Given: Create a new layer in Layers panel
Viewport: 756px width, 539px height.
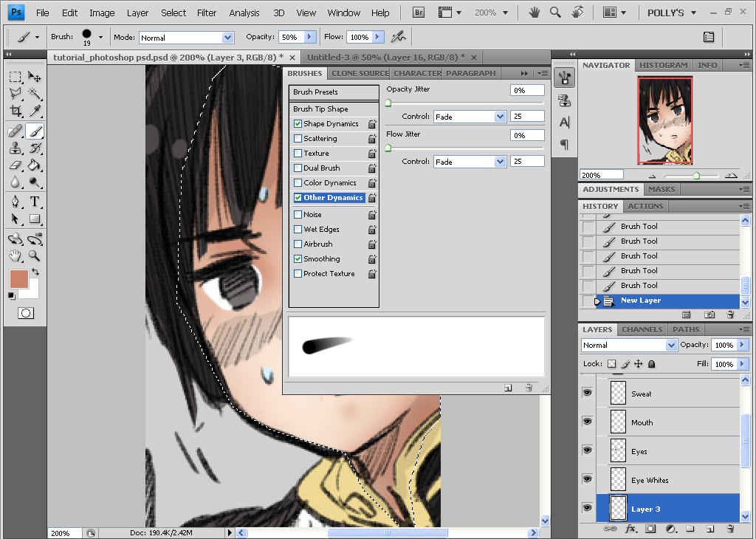Looking at the screenshot, I should coord(710,529).
